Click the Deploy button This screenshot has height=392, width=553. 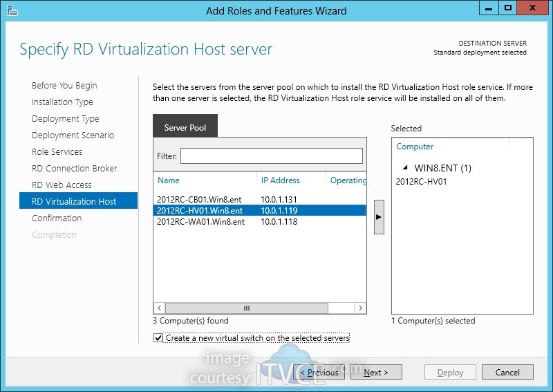[x=450, y=372]
